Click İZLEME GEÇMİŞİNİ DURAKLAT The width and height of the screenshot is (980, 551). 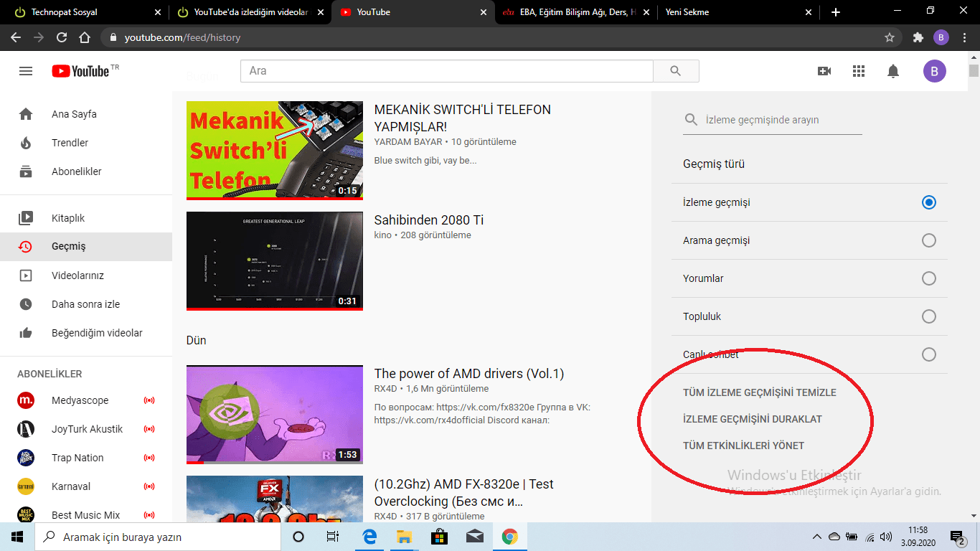pos(753,419)
